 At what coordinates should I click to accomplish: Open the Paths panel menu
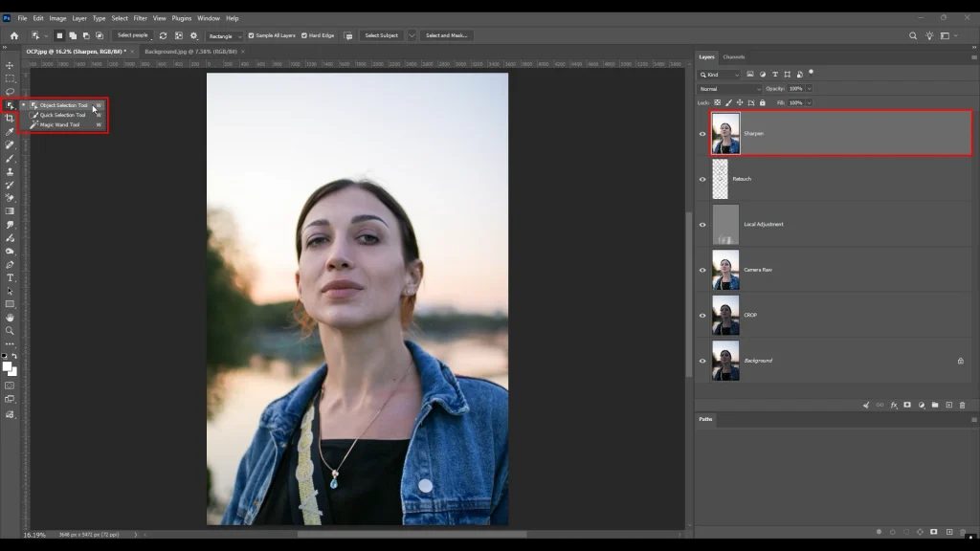tap(973, 419)
